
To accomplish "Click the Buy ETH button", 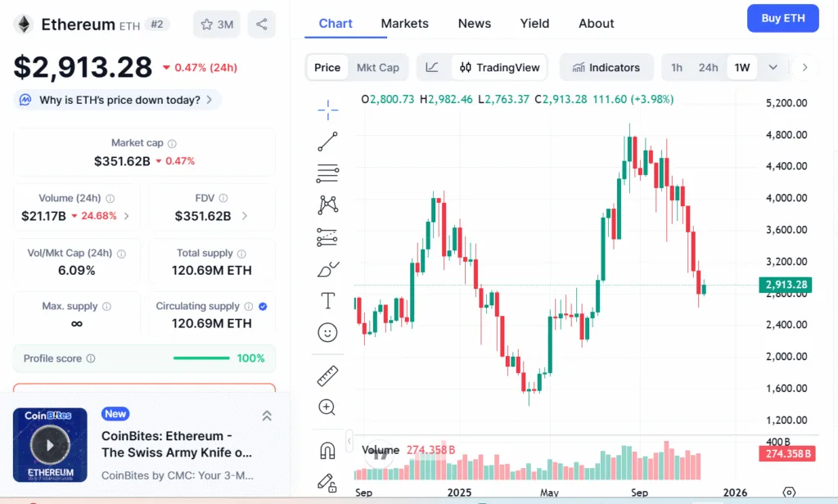I will (x=782, y=18).
